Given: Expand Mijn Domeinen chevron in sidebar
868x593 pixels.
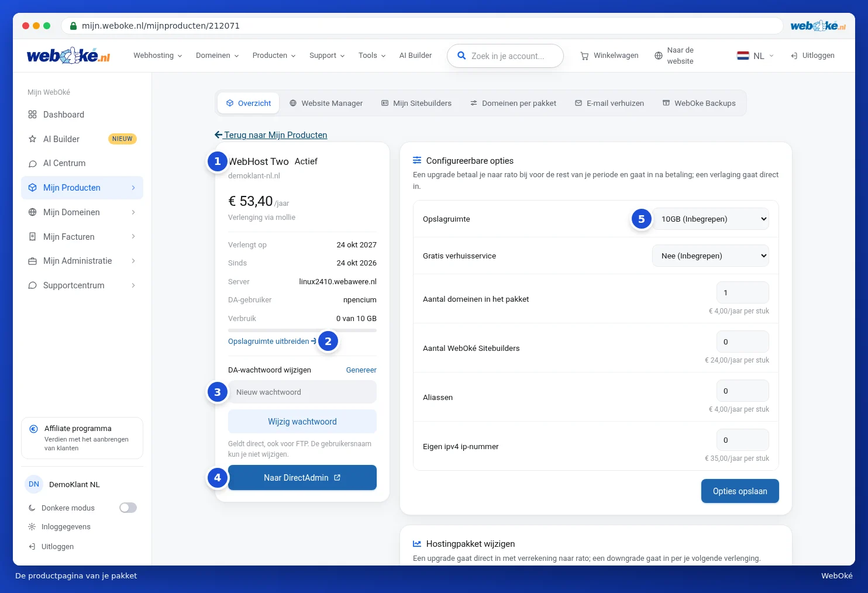Looking at the screenshot, I should point(133,212).
